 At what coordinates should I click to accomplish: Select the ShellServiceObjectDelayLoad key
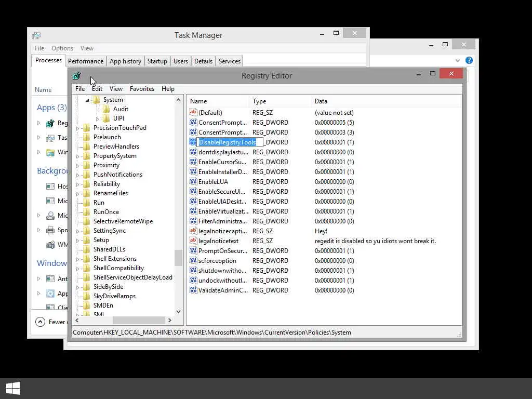pyautogui.click(x=133, y=277)
